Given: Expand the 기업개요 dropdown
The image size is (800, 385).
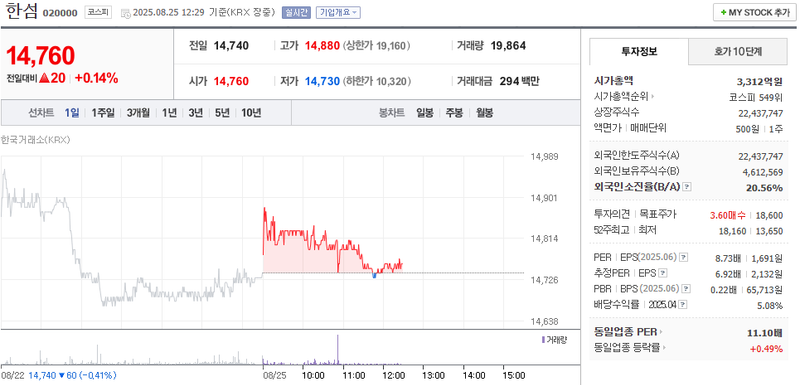Looking at the screenshot, I should pyautogui.click(x=338, y=13).
